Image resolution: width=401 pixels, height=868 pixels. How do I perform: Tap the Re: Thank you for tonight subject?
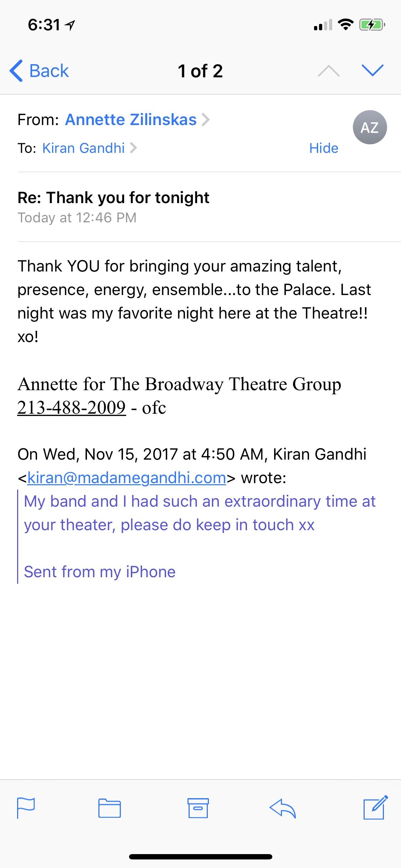(x=113, y=198)
